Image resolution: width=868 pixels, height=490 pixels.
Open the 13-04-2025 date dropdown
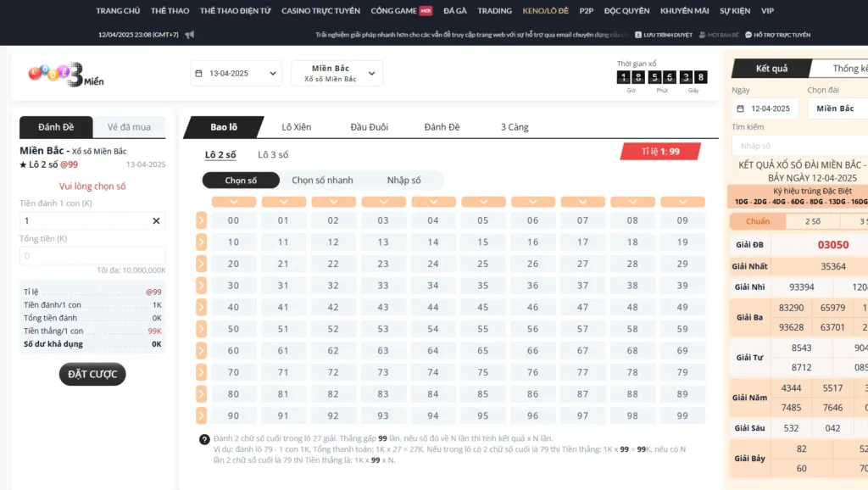click(x=236, y=74)
